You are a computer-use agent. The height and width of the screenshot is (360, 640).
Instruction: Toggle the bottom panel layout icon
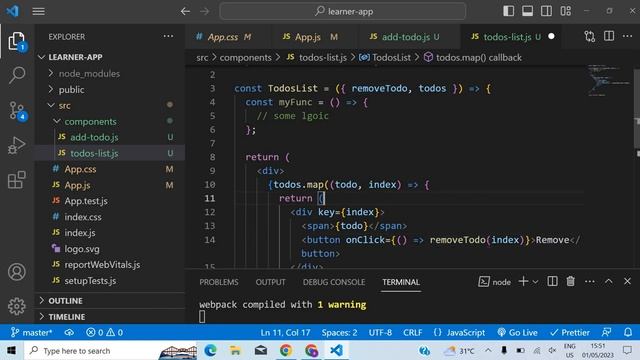pos(527,11)
